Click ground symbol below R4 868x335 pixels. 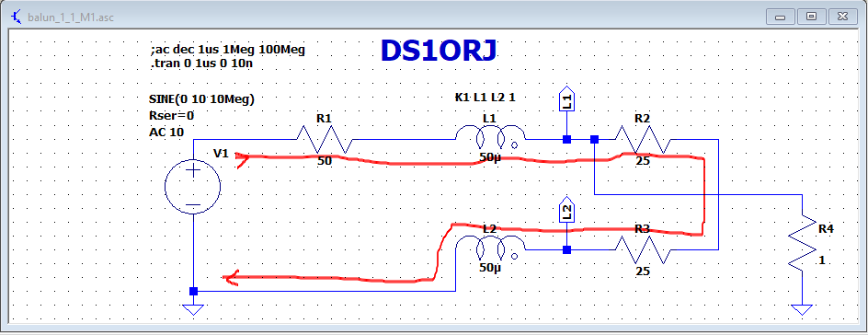[x=802, y=309]
